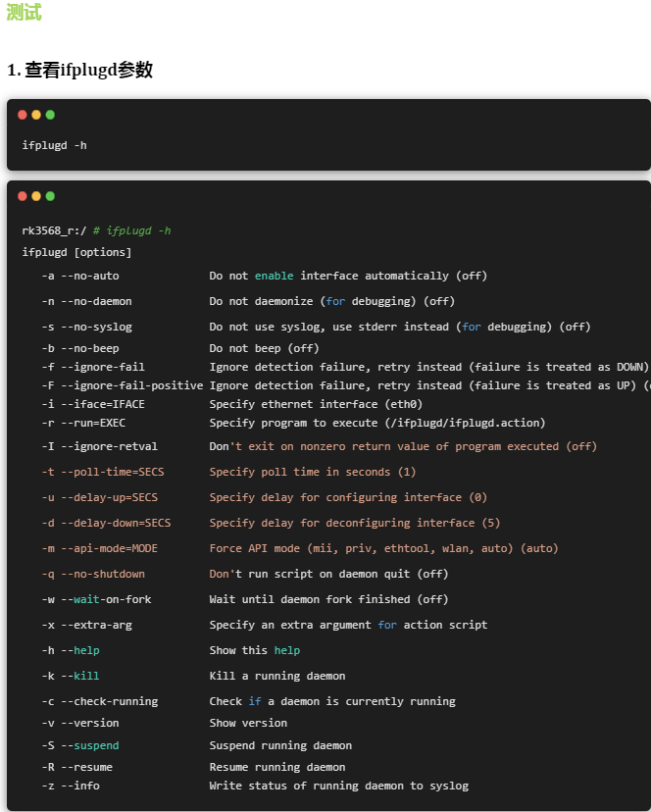The image size is (651, 812).
Task: Click the '-S --suspend' option
Action: pos(80,745)
